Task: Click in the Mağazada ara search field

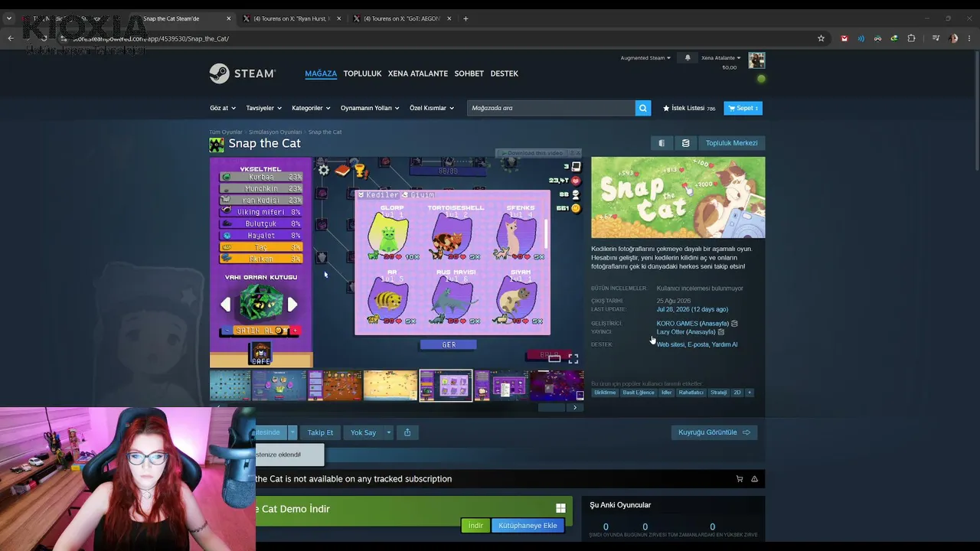Action: (551, 108)
